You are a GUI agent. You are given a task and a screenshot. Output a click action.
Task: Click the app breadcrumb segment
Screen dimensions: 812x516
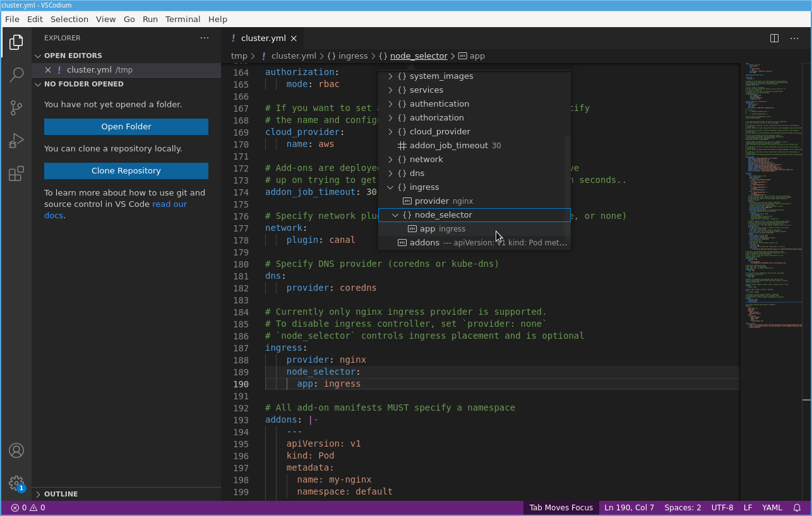(x=471, y=56)
